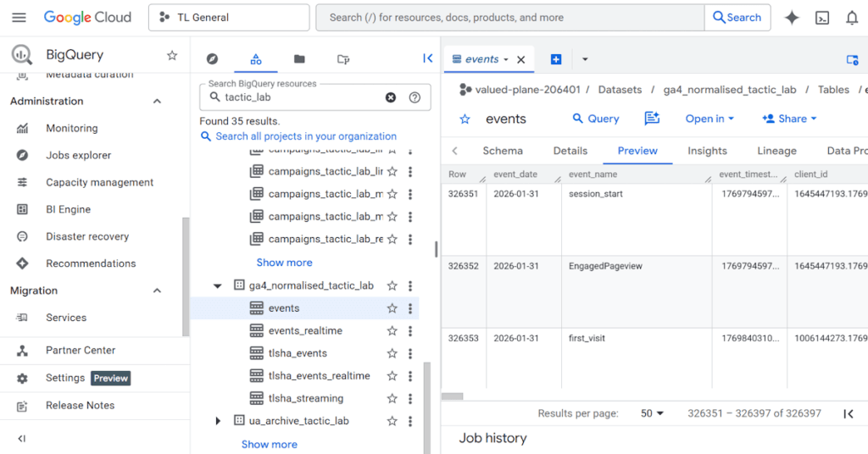Viewport: 868px width, 454px height.
Task: Collapse the ga4_normalised_tactic_lab dataset tree
Action: pos(218,286)
